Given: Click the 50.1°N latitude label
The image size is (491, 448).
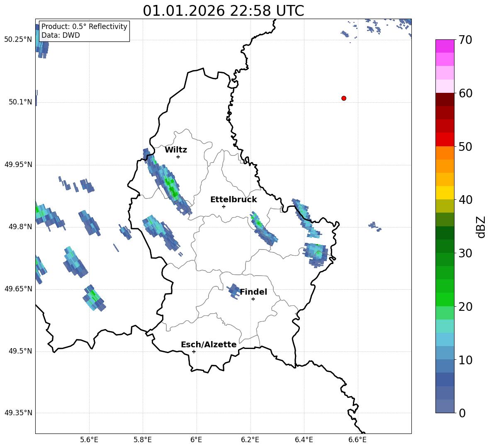Looking at the screenshot, I should (x=20, y=102).
